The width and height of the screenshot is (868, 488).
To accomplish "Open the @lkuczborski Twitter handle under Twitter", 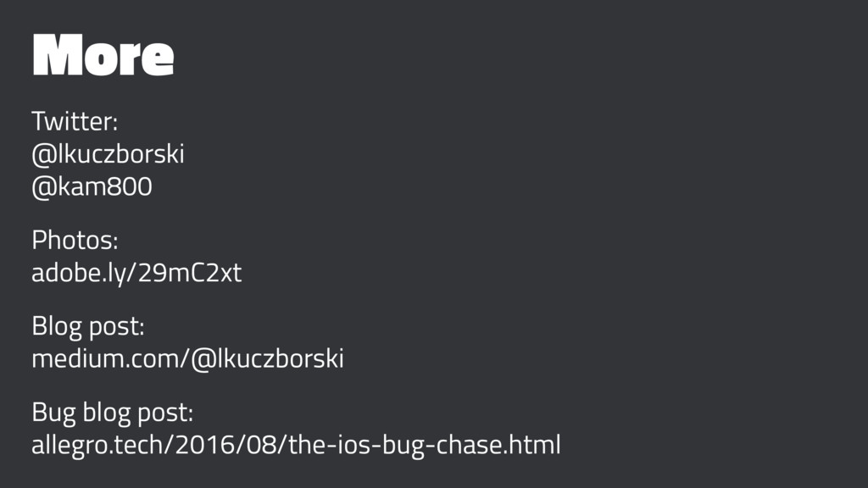I will (x=108, y=154).
